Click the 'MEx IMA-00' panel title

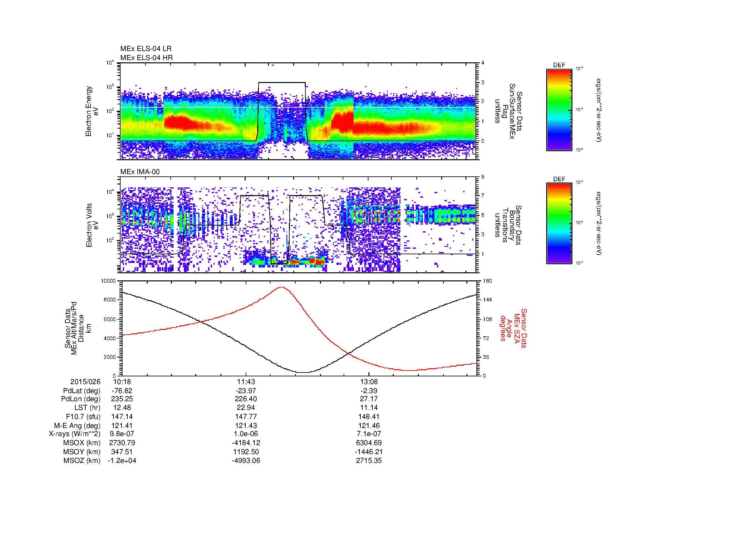click(140, 172)
